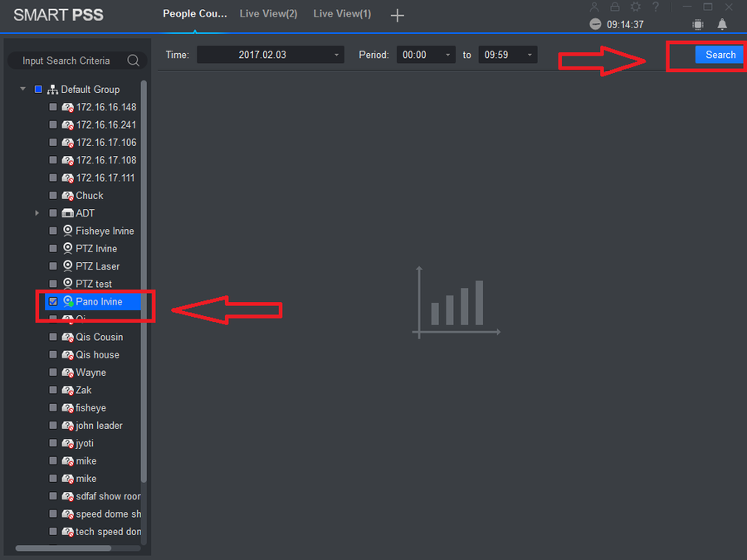Collapse the Default Group tree node
Screen dimensions: 747x560
click(22, 89)
